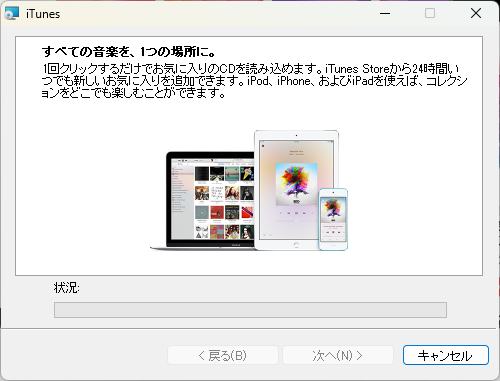
Task: Click the description paragraph mentioning iTunes Store
Action: [254, 81]
